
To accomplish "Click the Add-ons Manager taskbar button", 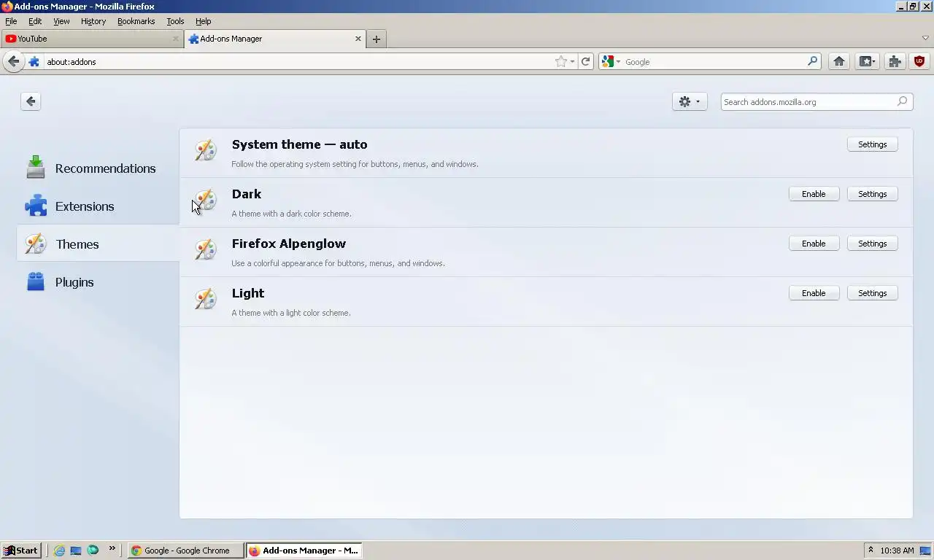I will (304, 551).
